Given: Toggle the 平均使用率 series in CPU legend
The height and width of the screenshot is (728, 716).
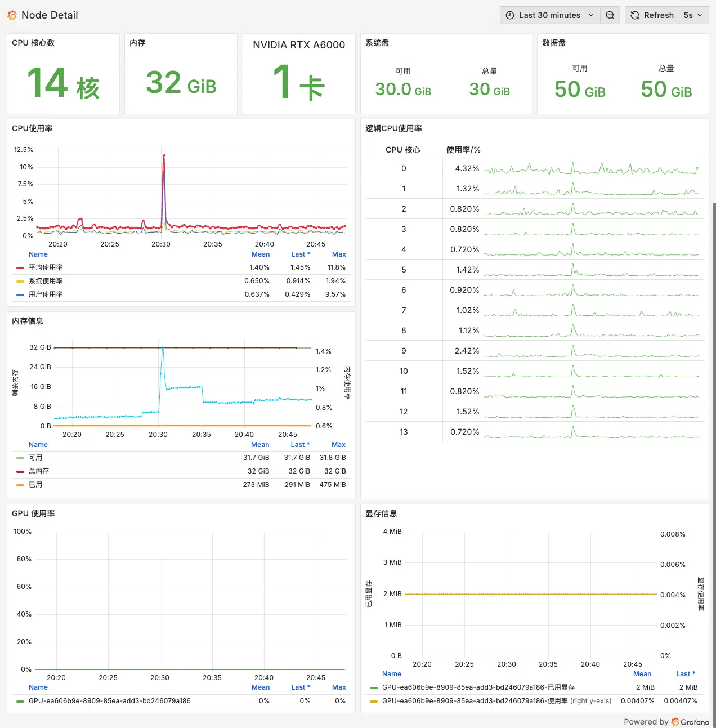Looking at the screenshot, I should [46, 267].
